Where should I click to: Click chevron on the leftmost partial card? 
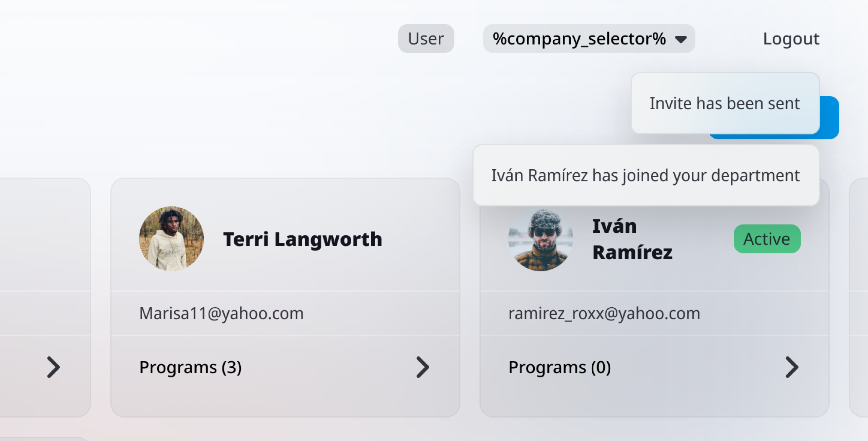[53, 367]
